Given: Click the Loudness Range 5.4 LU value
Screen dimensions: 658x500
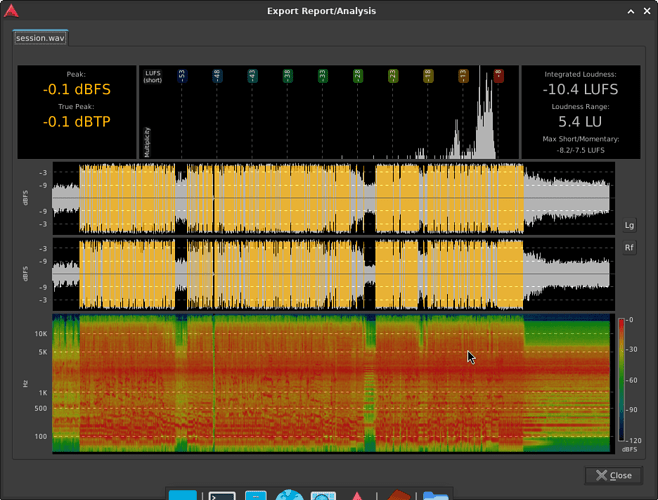Looking at the screenshot, I should [581, 122].
